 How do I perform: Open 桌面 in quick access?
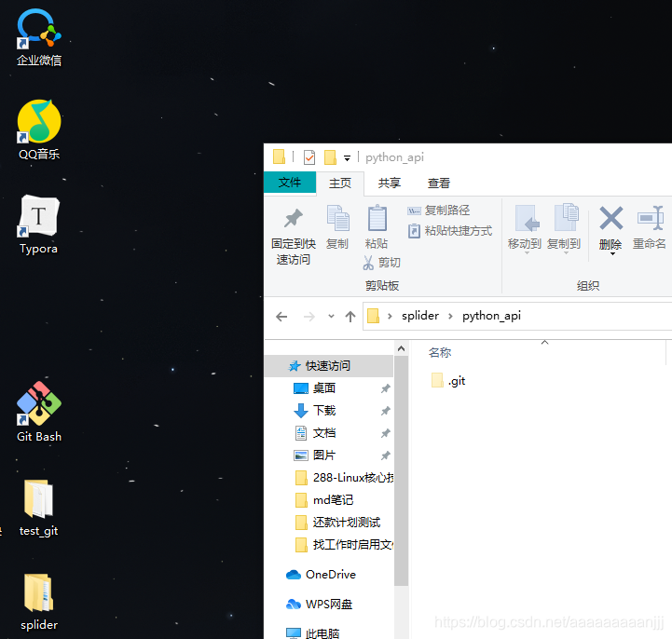click(x=324, y=388)
